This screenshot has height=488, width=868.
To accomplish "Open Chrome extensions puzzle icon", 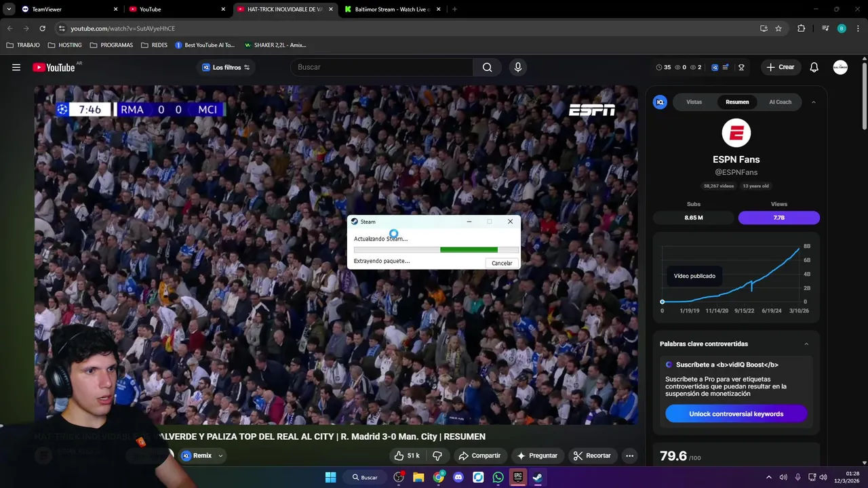I will 802,28.
